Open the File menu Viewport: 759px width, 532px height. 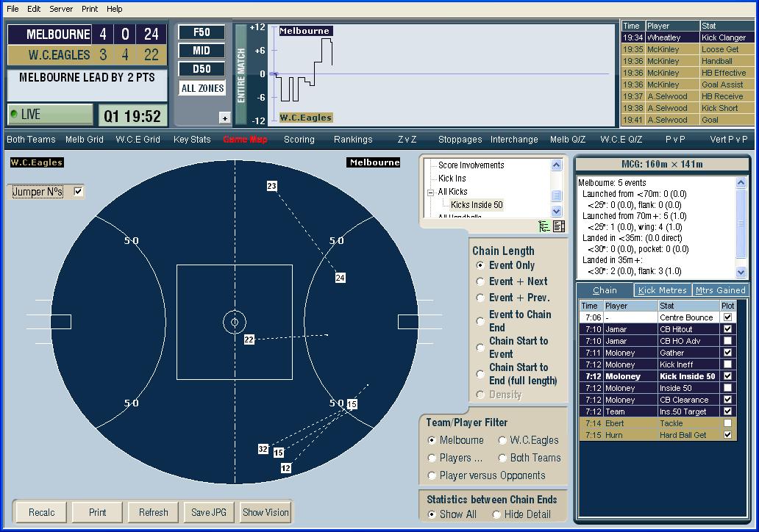tap(13, 9)
